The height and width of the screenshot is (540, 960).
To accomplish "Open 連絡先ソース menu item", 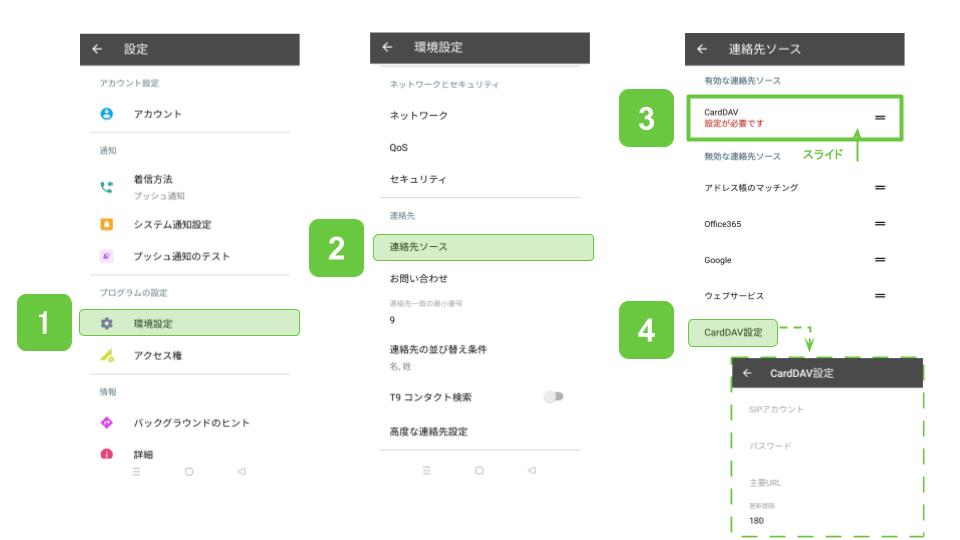I will point(483,247).
